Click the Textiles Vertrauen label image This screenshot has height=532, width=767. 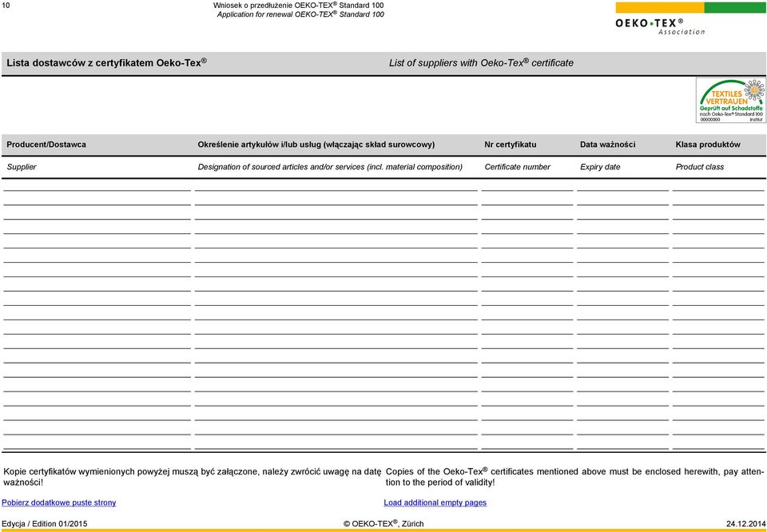(731, 101)
